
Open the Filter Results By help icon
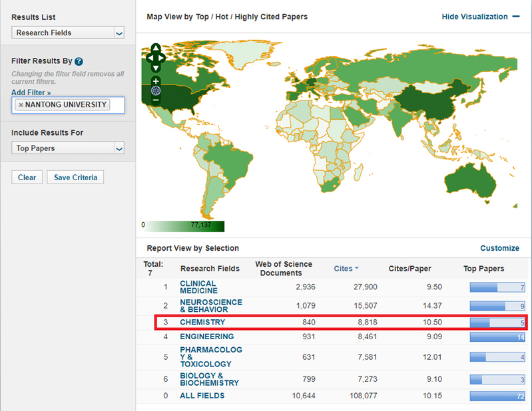click(79, 61)
